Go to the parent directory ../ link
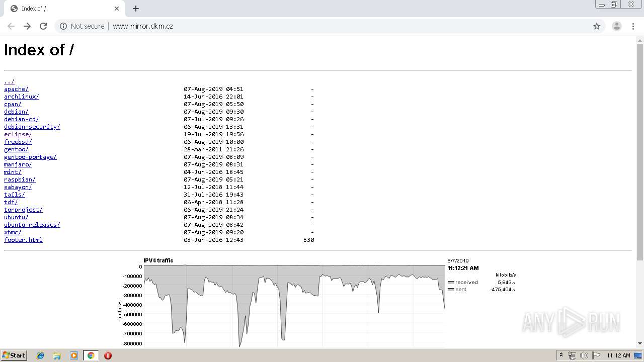 pyautogui.click(x=9, y=81)
